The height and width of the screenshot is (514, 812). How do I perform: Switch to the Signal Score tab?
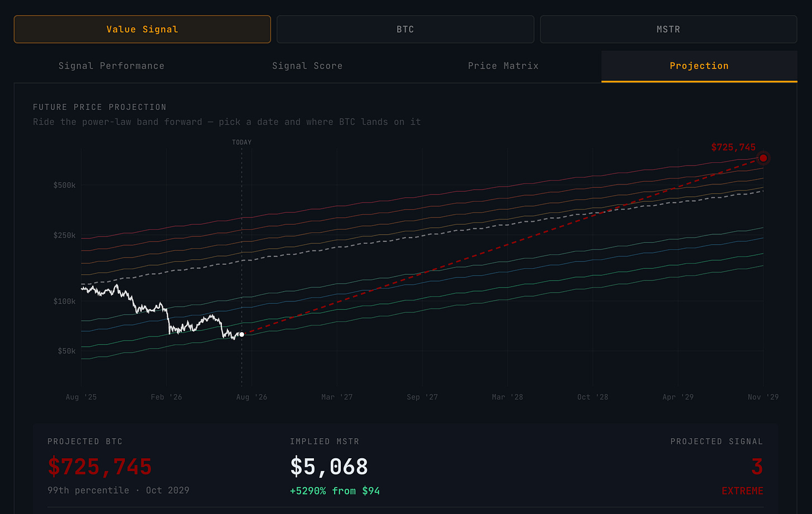pos(307,66)
